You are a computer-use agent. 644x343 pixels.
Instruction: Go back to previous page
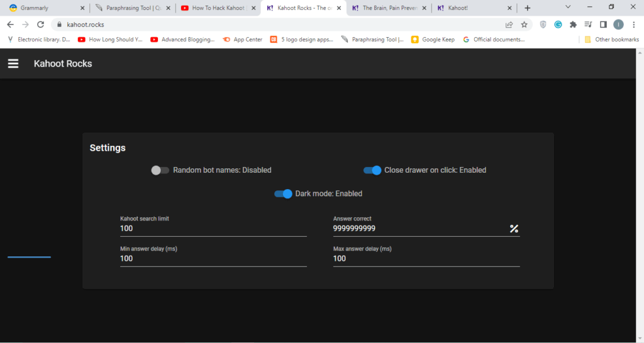click(10, 24)
